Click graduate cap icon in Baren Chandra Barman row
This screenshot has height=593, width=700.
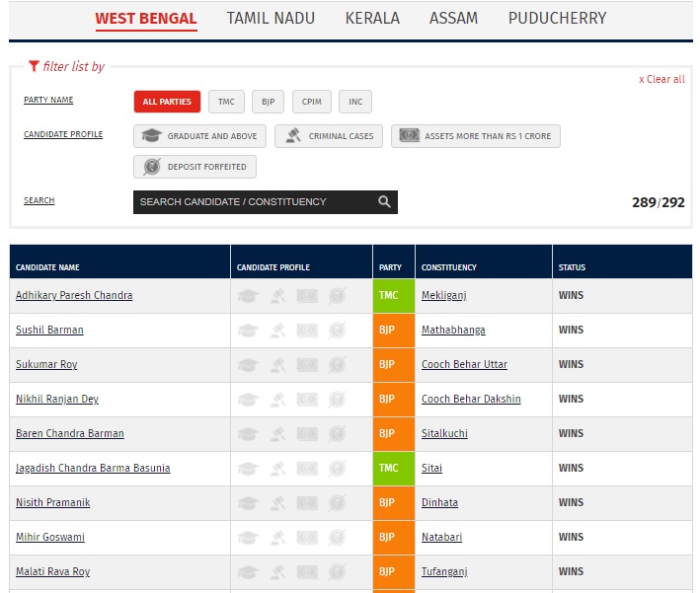click(x=248, y=434)
